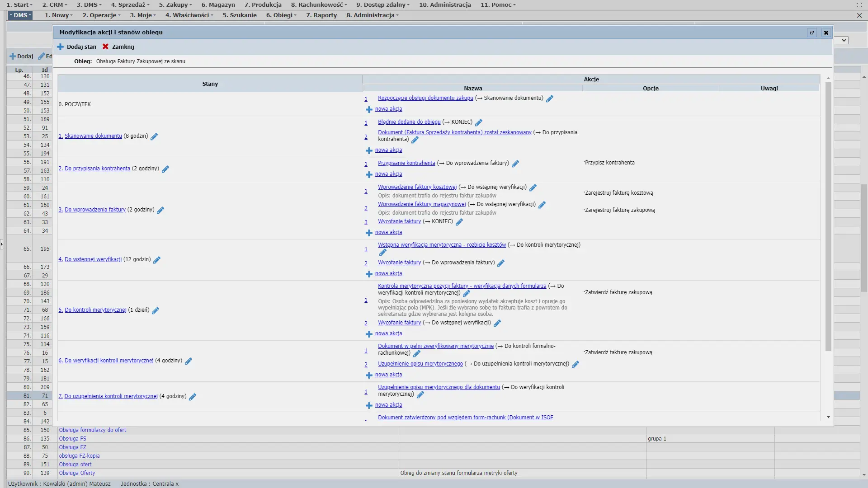
Task: Click red X Zamknij icon in dialog toolbar
Action: (x=105, y=47)
